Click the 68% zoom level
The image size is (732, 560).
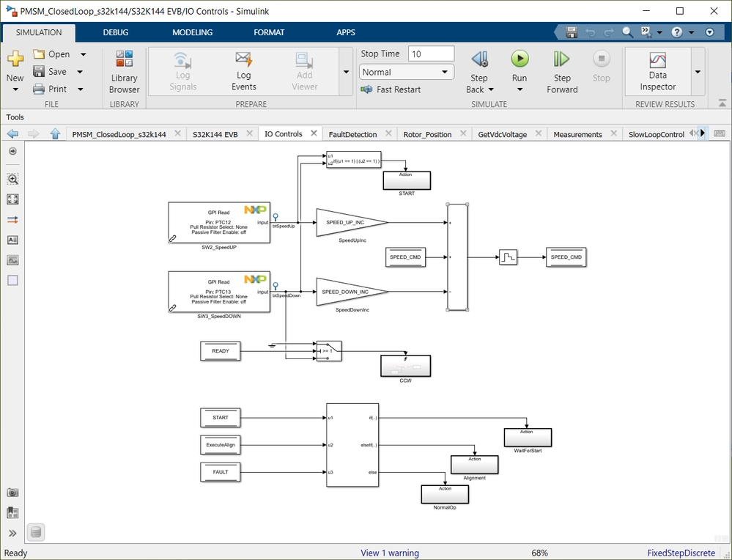pyautogui.click(x=540, y=553)
